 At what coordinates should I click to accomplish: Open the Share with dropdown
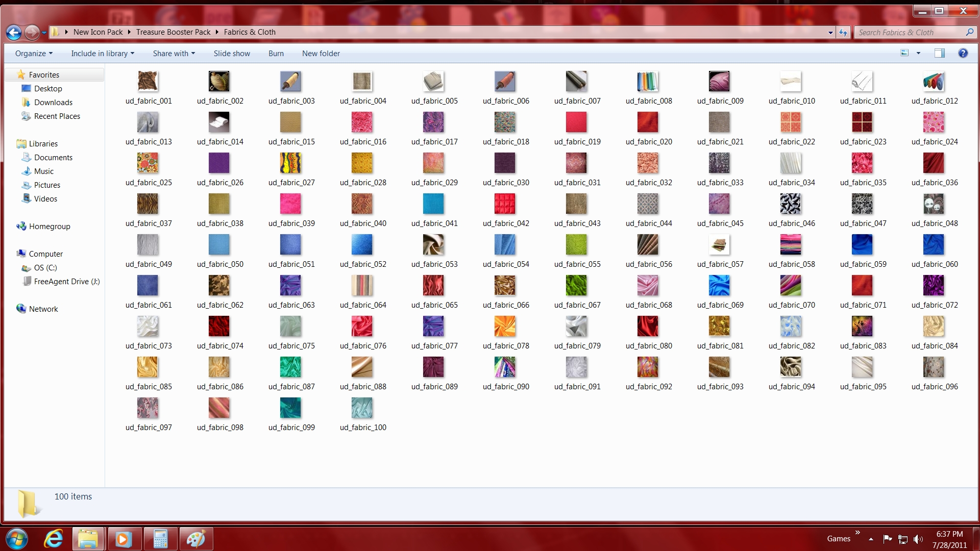174,54
